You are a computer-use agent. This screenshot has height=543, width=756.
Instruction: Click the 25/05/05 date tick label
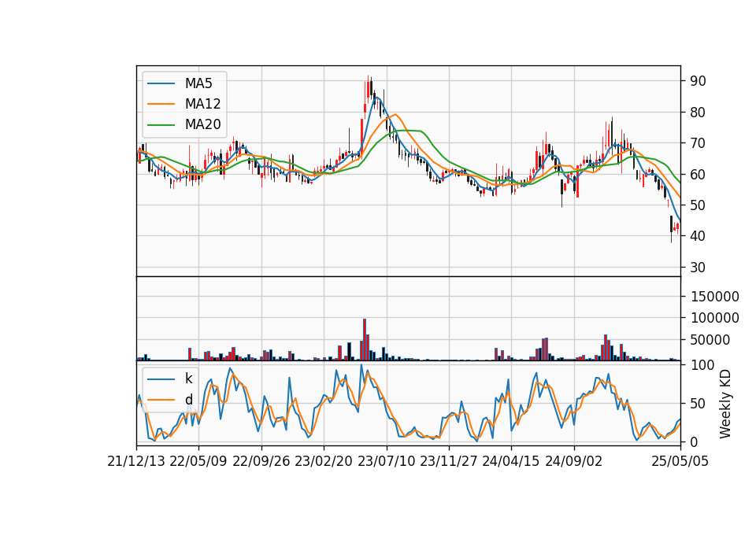tap(680, 461)
